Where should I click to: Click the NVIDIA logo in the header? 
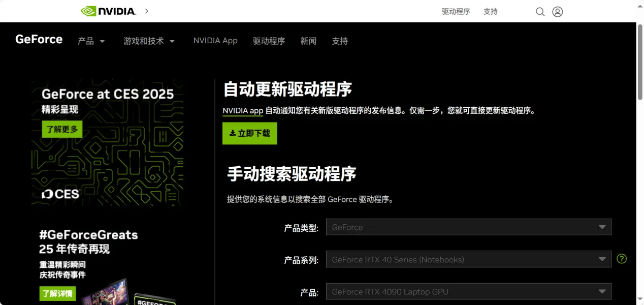[x=108, y=11]
